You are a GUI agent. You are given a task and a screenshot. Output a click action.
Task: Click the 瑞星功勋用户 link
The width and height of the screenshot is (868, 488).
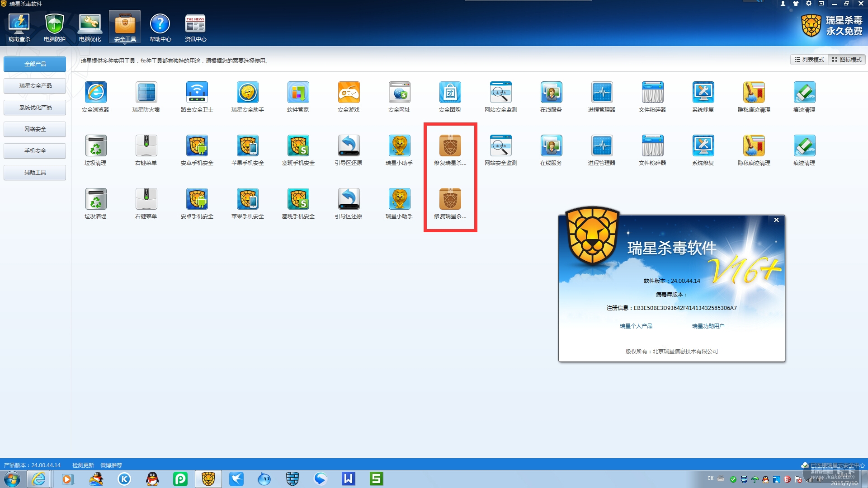coord(708,326)
